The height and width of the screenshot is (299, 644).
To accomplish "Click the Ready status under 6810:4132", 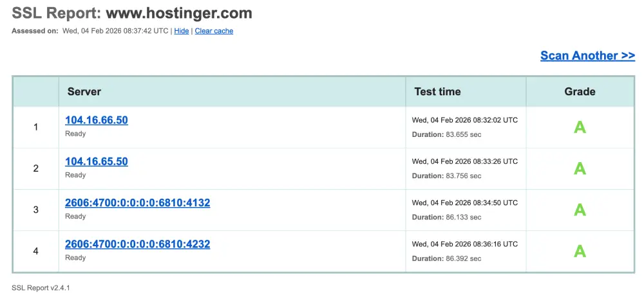I will pos(75,217).
